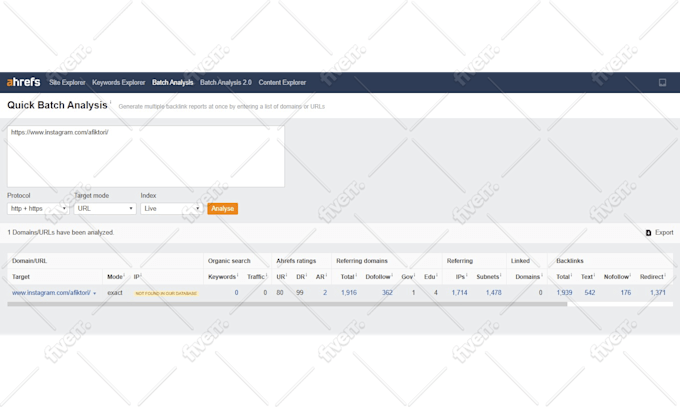The image size is (680, 407).
Task: Expand the arrow beside the instagram target URL
Action: pos(95,294)
